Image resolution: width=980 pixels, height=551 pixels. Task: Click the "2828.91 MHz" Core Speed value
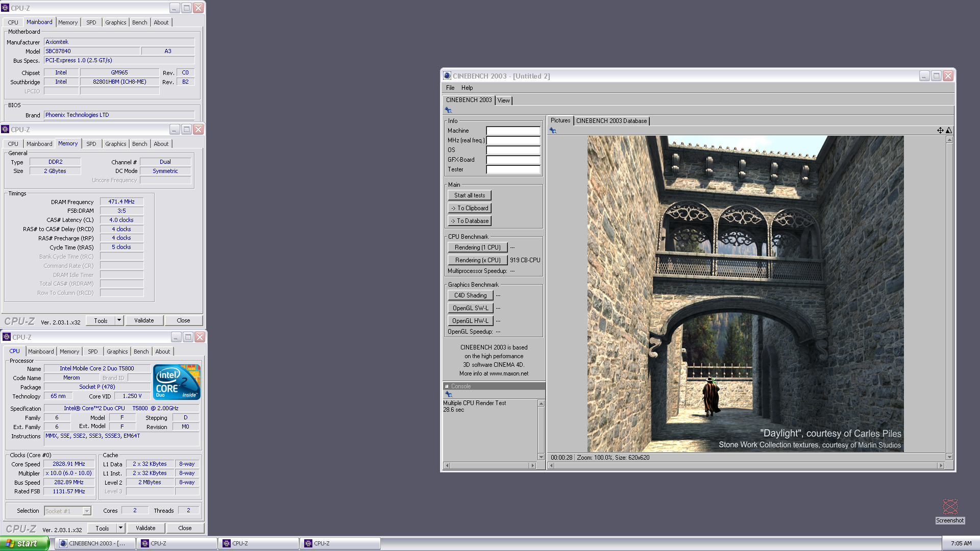(x=69, y=464)
